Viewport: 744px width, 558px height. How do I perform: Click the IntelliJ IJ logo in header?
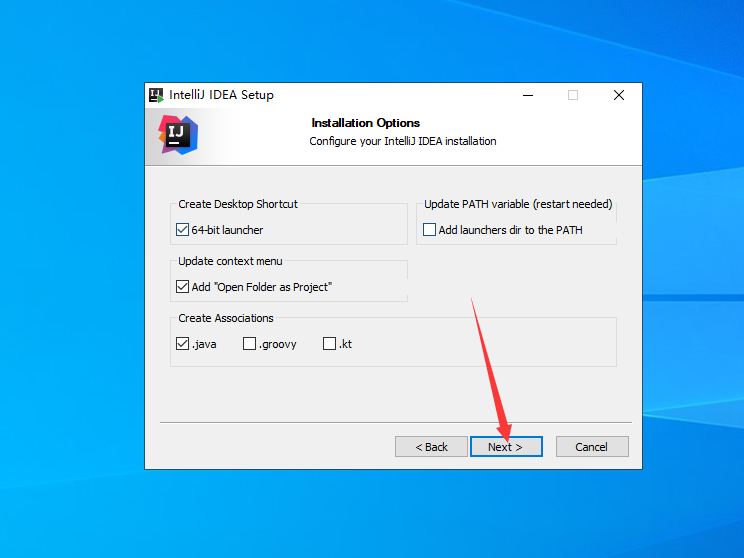(178, 135)
